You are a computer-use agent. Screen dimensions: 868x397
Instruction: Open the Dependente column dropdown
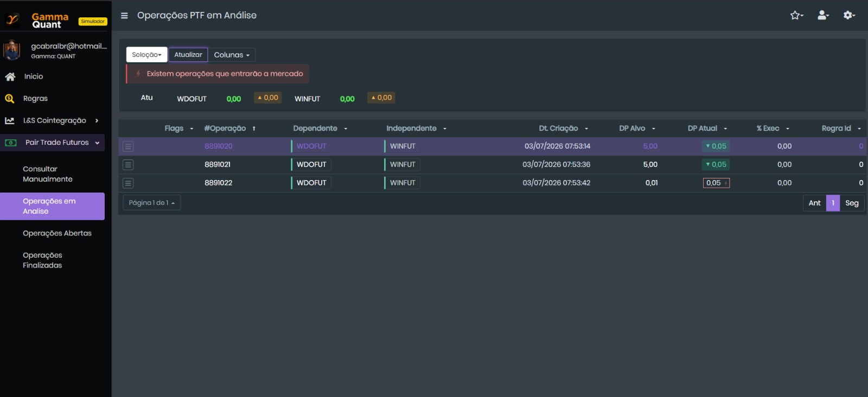(346, 129)
